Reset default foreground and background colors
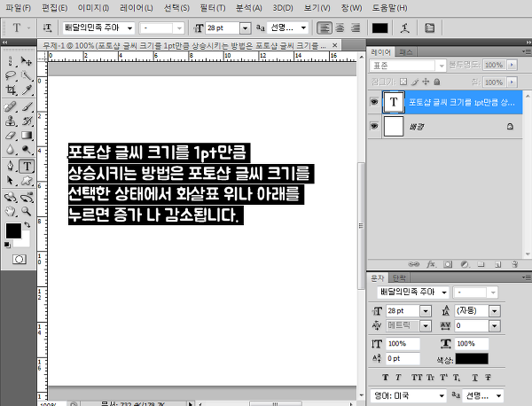 tap(7, 245)
